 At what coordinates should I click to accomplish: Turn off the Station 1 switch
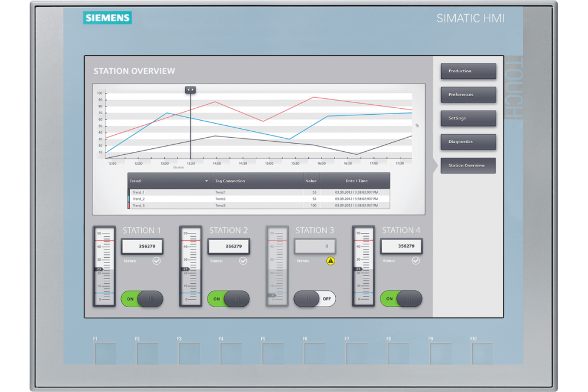[x=142, y=299]
